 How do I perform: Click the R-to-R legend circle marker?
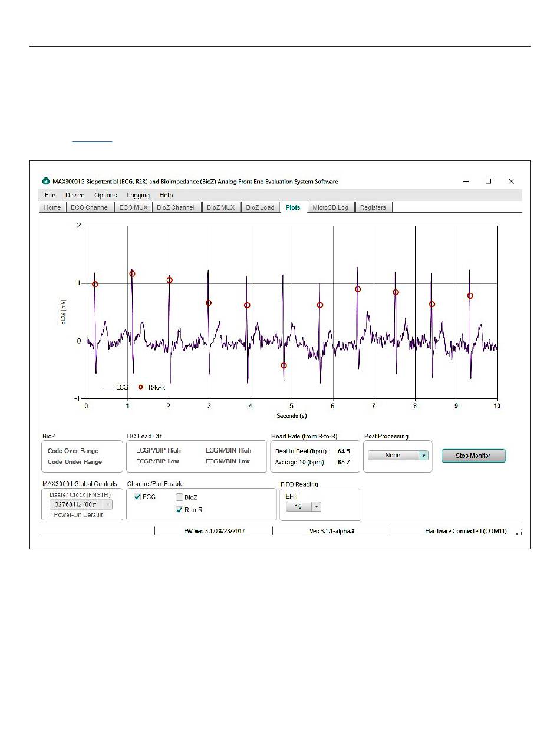[x=140, y=387]
